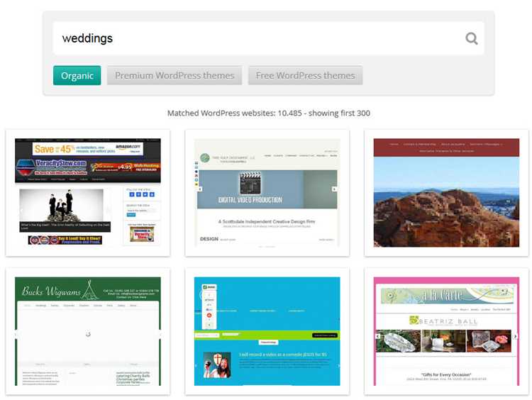The height and width of the screenshot is (400, 532).
Task: Open the blue comedian video site thumbnail
Action: click(267, 331)
